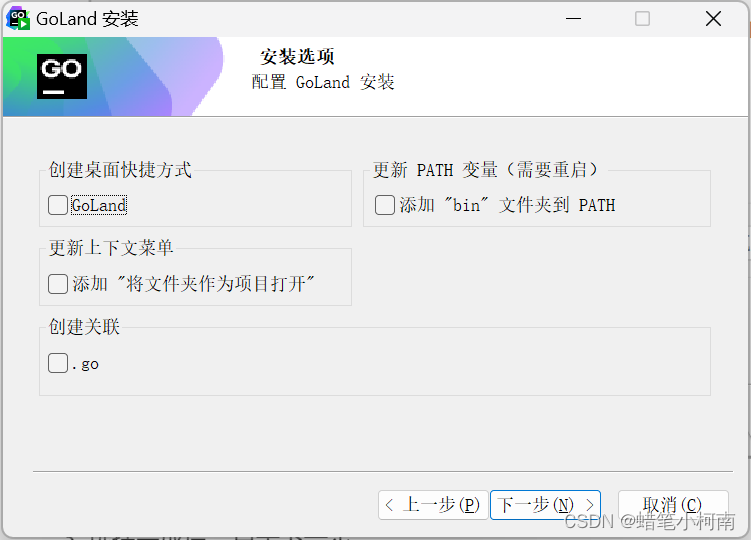This screenshot has width=751, height=540.
Task: Minimize the GoLand 安装 window
Action: click(573, 19)
